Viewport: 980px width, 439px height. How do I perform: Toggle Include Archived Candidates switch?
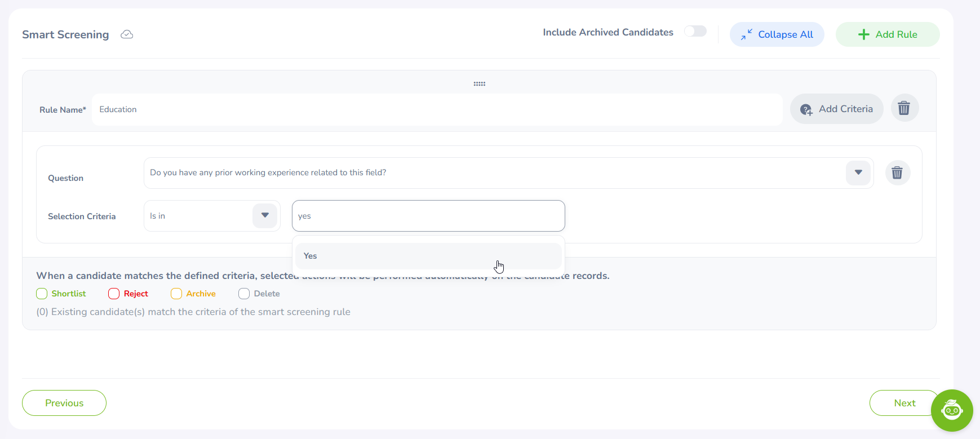tap(695, 32)
